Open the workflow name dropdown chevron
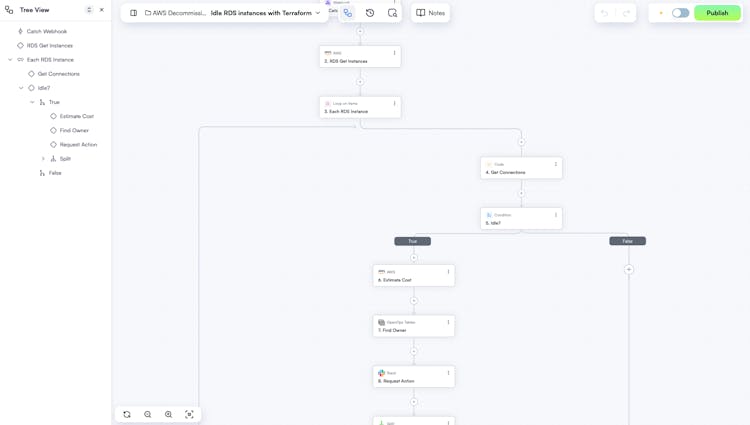750x425 pixels. coord(318,13)
